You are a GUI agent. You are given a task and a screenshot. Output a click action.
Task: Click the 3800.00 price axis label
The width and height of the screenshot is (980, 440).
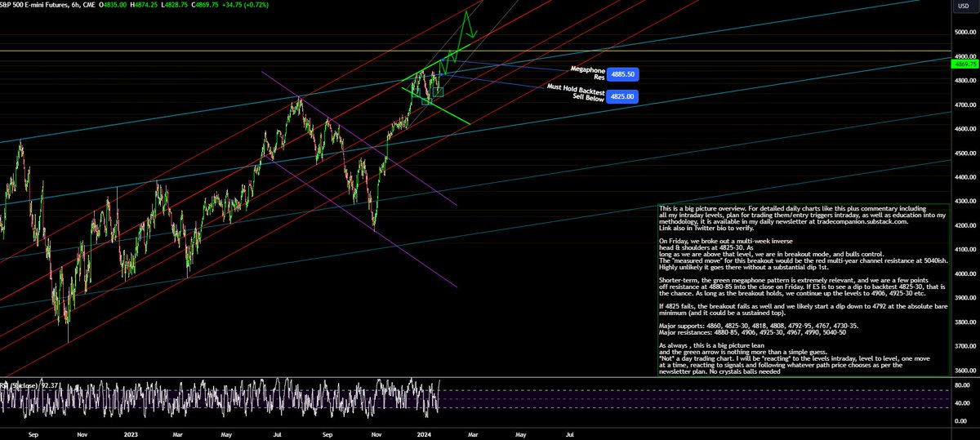pyautogui.click(x=964, y=322)
